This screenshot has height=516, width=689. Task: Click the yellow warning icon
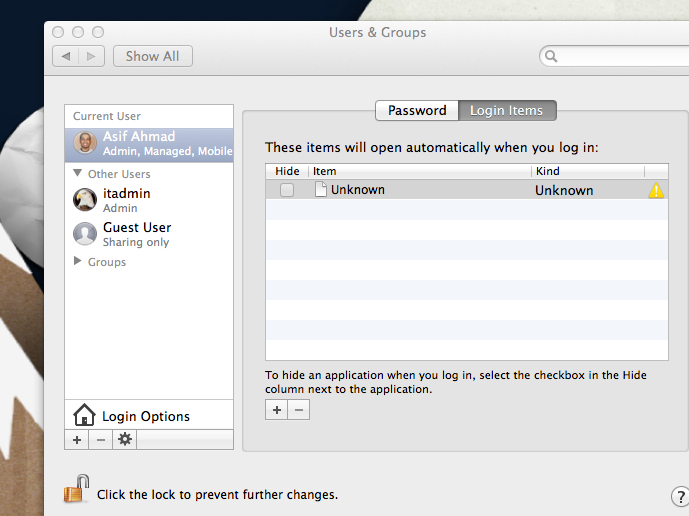(x=656, y=190)
